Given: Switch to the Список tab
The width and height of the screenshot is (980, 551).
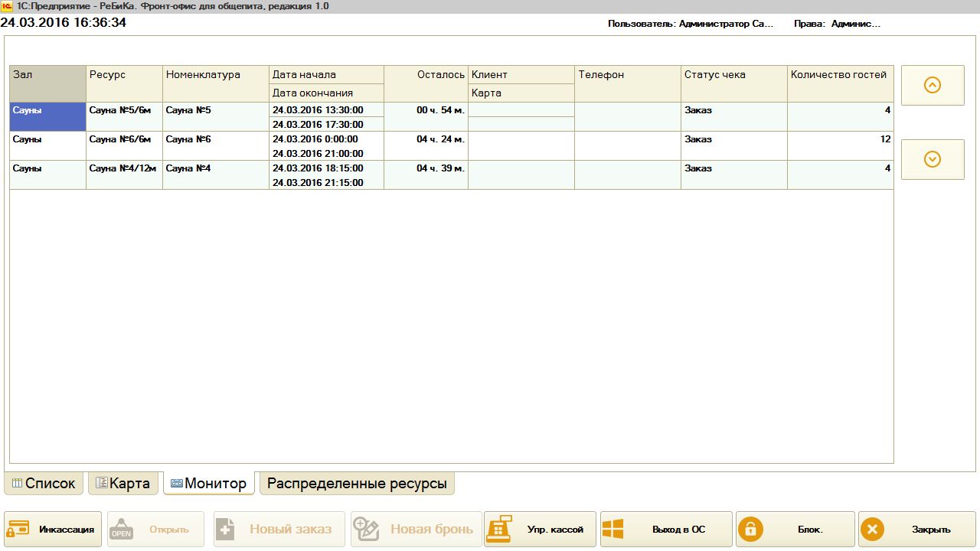Looking at the screenshot, I should tap(44, 484).
